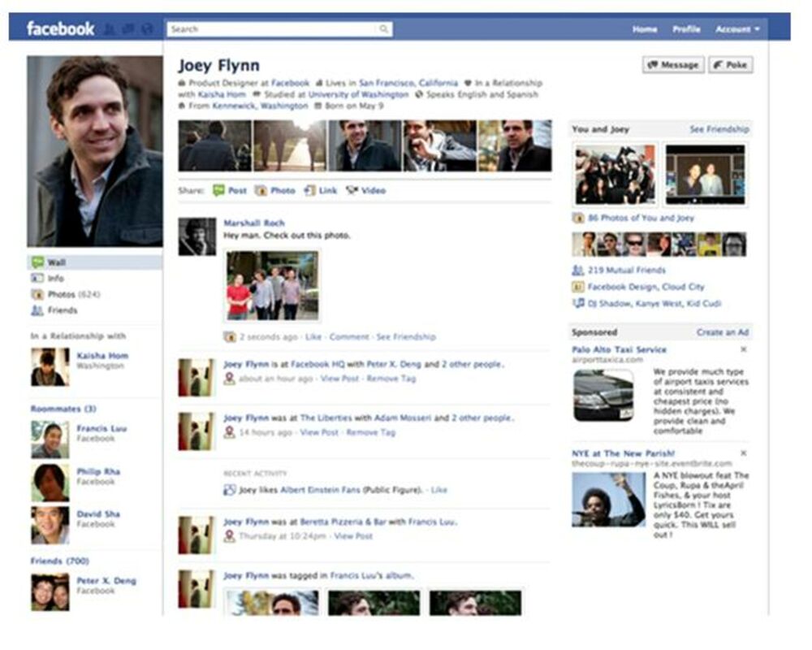
Task: Open Marshall Roch's posted group photo
Action: (273, 285)
